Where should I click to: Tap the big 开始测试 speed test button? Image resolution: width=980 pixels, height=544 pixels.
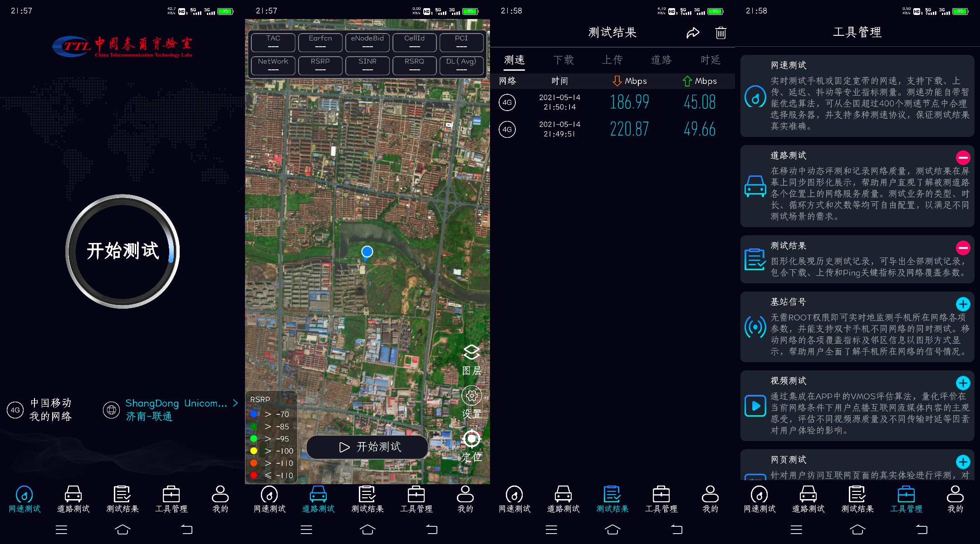point(122,251)
